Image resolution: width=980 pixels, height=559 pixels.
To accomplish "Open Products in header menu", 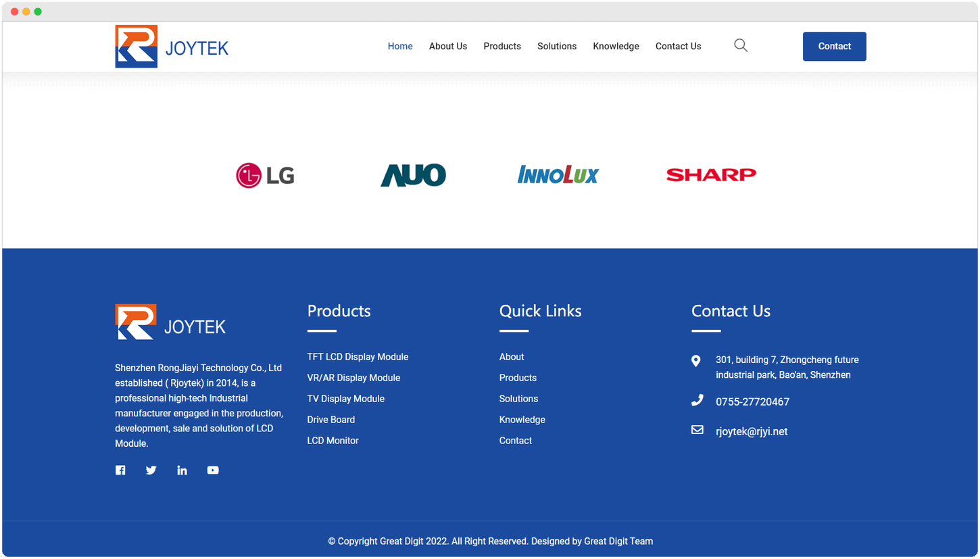I will [502, 47].
